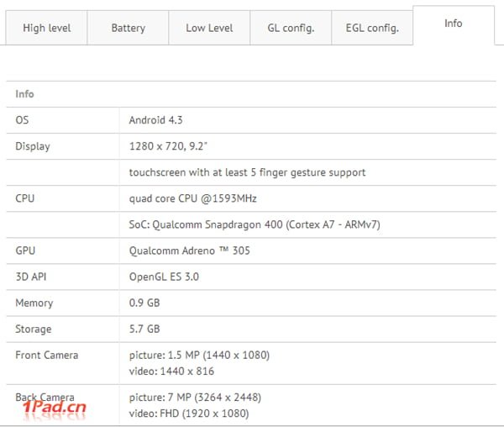Select video: 1440 x 816 text
504x427 pixels.
click(x=171, y=371)
